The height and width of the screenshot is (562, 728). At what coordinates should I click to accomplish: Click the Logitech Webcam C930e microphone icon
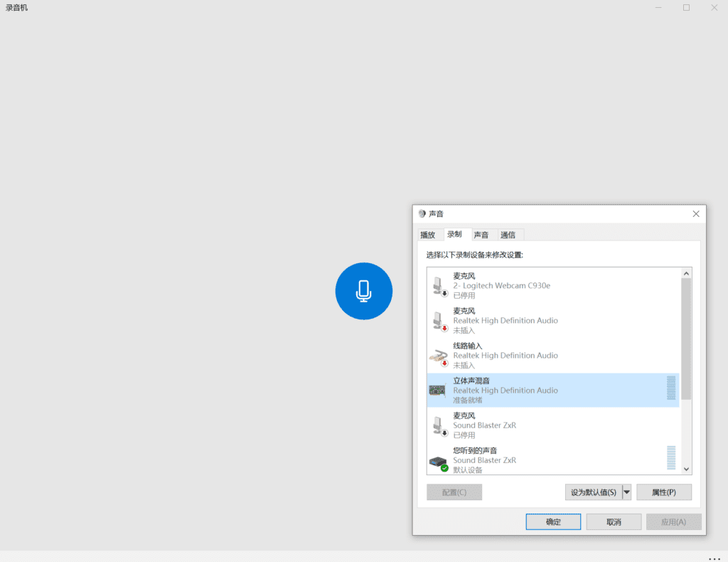click(x=438, y=286)
